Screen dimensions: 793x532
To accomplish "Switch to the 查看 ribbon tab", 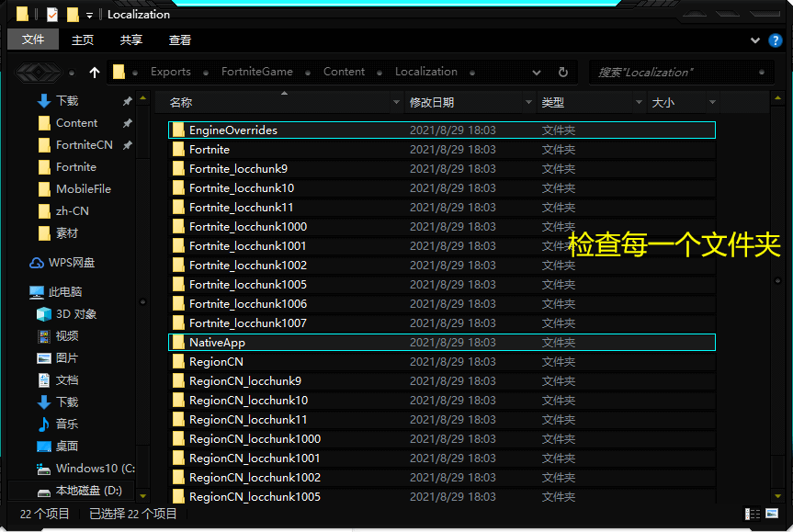I will [179, 40].
